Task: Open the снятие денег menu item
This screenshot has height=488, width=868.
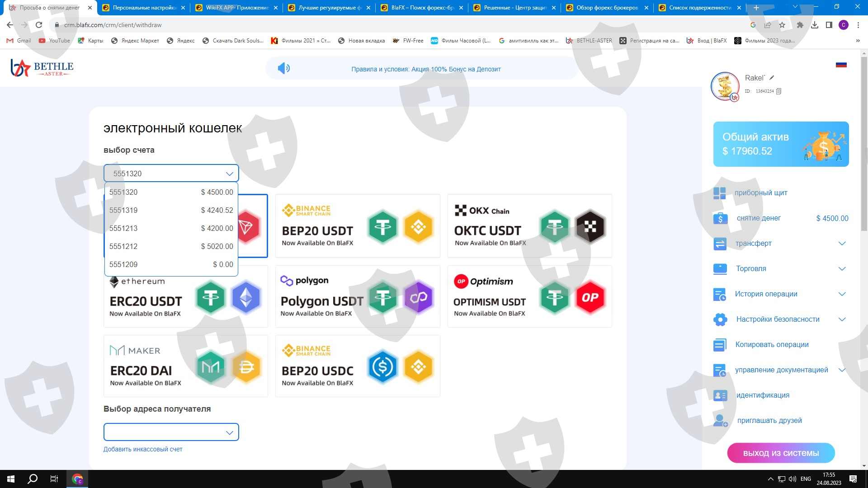Action: [x=759, y=218]
